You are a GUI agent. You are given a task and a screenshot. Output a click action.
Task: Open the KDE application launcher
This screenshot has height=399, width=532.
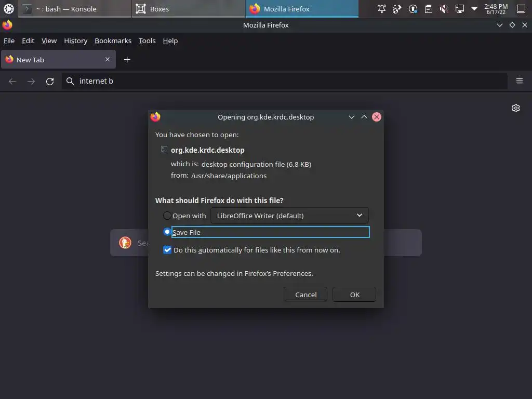click(x=8, y=9)
